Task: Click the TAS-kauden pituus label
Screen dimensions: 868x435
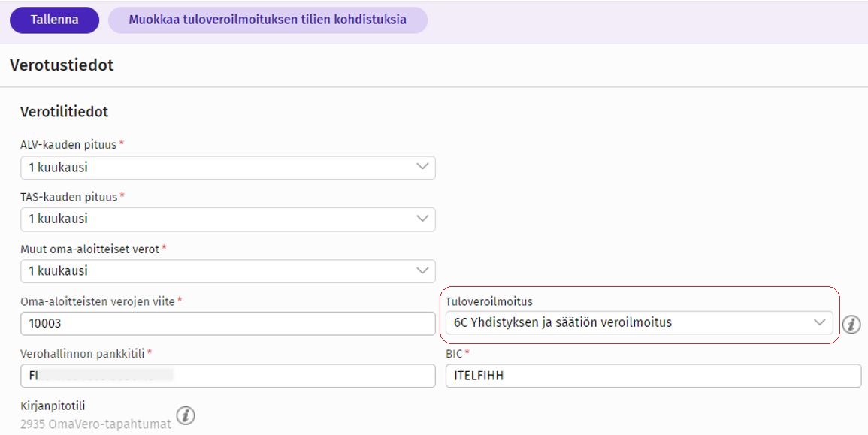Action: pos(68,197)
